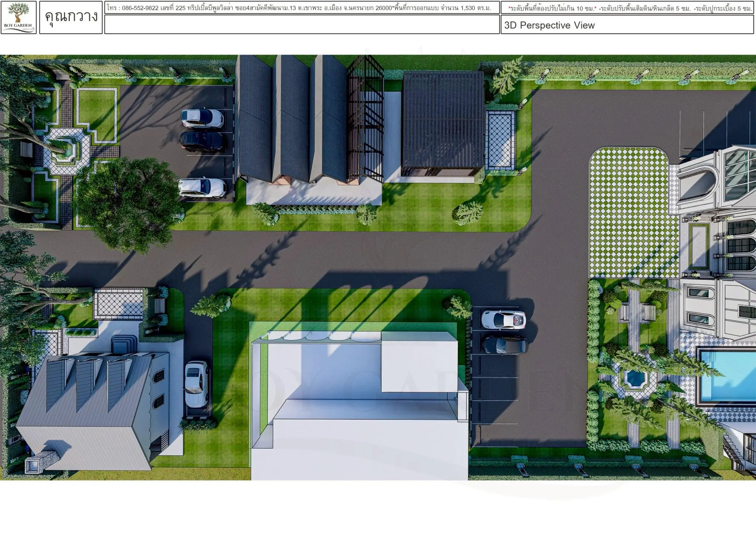Click the Boy Garden tree logo
The width and height of the screenshot is (756, 535).
click(x=18, y=17)
